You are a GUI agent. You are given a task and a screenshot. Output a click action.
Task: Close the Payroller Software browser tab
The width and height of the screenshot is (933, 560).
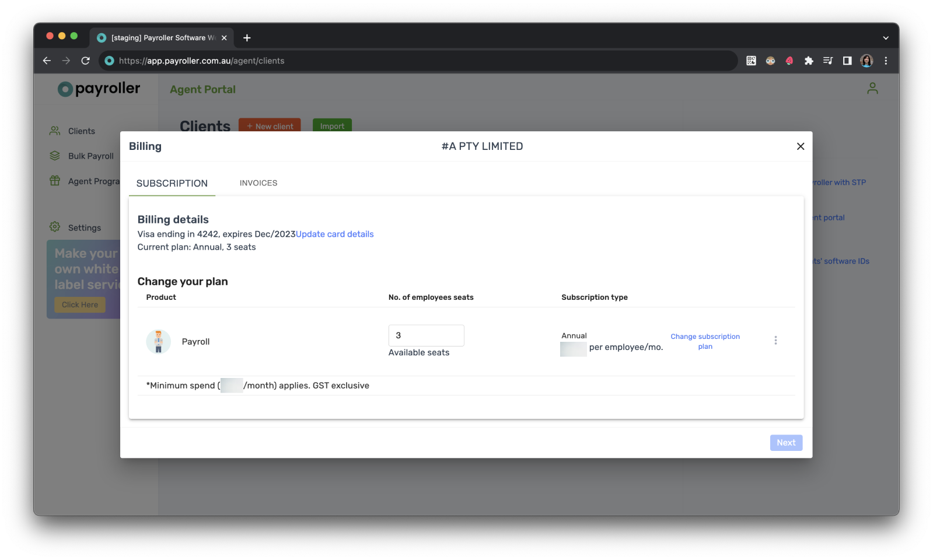224,38
